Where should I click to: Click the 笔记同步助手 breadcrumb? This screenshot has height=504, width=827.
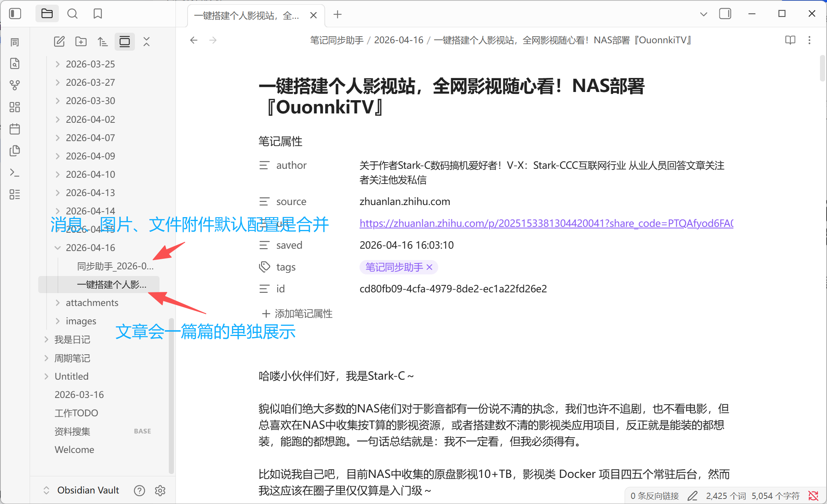click(x=337, y=40)
